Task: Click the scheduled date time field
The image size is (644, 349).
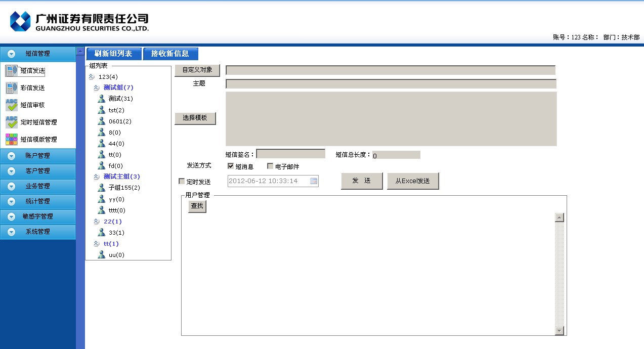Action: 273,181
